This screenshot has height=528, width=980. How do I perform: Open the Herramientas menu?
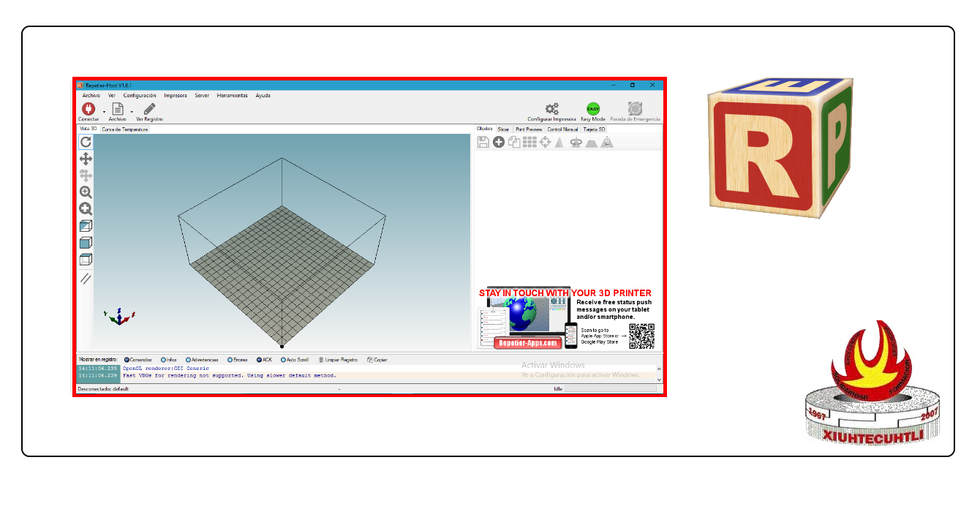pyautogui.click(x=233, y=95)
